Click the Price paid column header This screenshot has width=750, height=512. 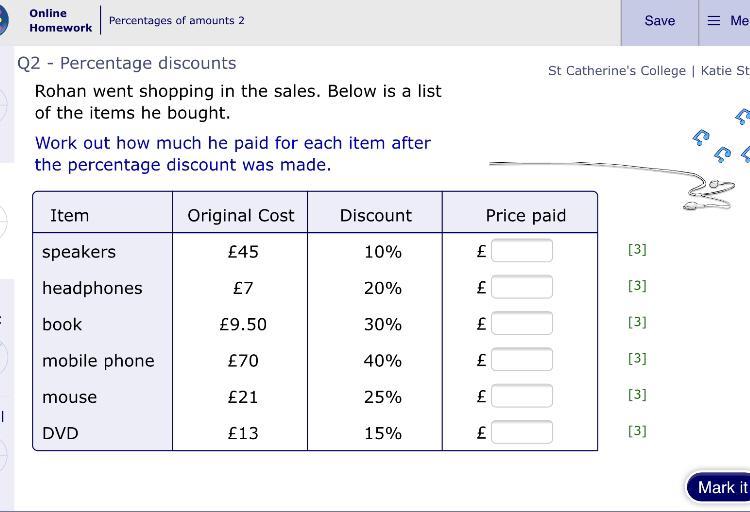(x=525, y=215)
